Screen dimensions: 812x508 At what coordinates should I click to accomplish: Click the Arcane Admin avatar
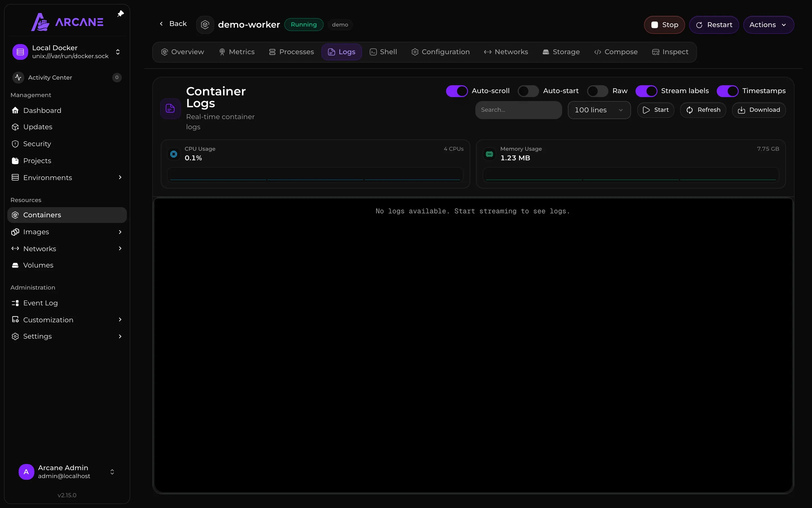(26, 472)
